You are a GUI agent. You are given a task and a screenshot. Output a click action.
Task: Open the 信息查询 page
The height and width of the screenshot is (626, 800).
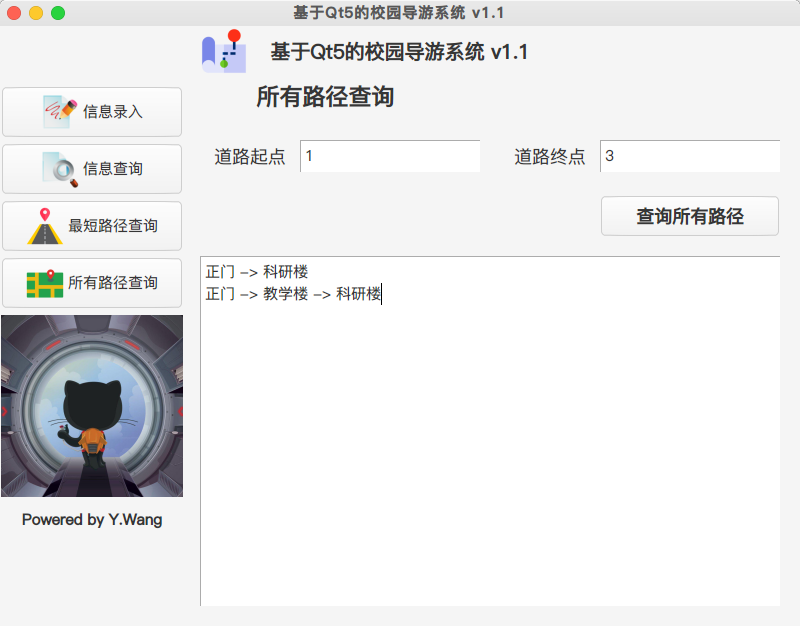click(92, 169)
